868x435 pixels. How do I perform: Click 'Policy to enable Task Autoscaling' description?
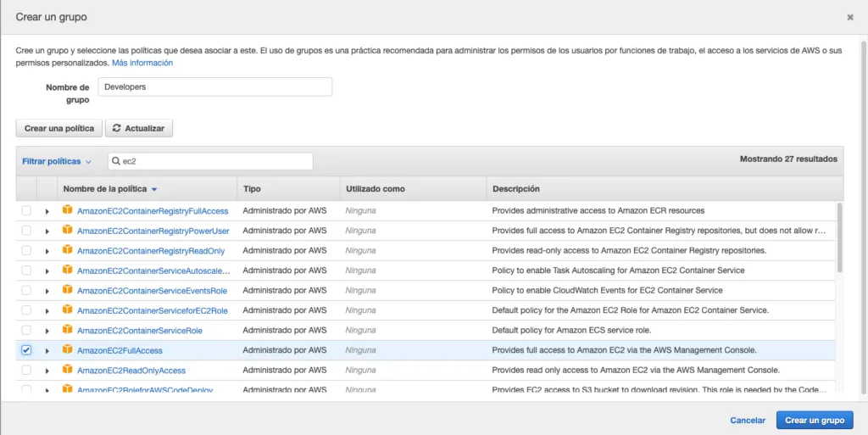(x=618, y=270)
